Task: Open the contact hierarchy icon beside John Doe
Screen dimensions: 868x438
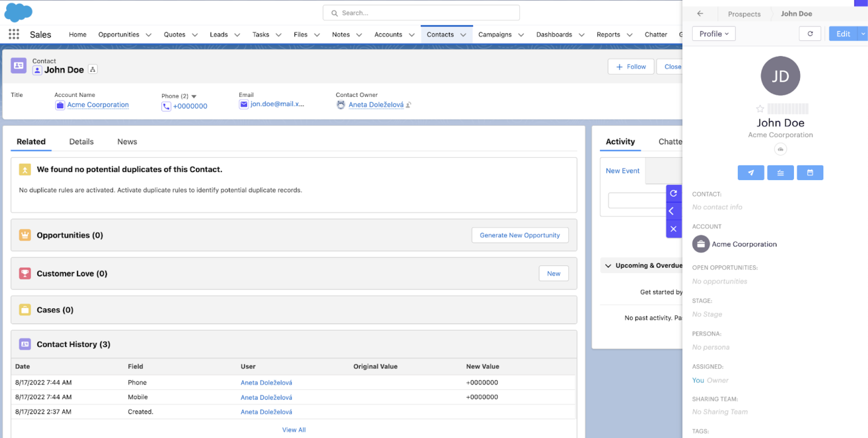Action: point(93,70)
